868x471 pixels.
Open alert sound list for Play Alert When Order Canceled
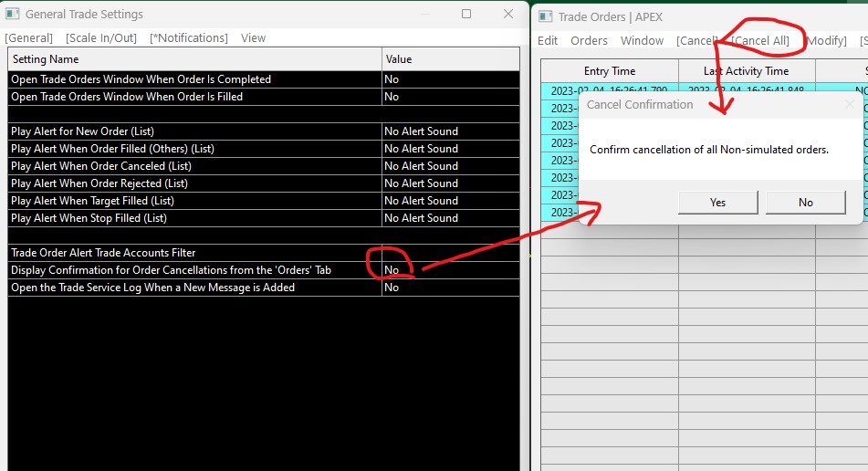tap(451, 166)
